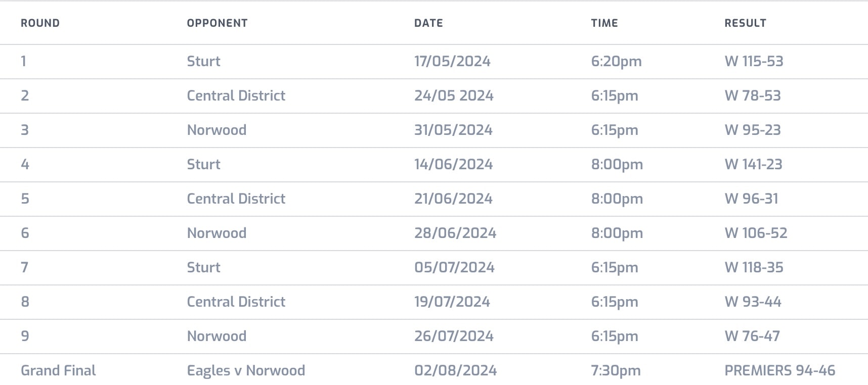The width and height of the screenshot is (868, 385).
Task: Click the ROUND column header
Action: pyautogui.click(x=40, y=23)
